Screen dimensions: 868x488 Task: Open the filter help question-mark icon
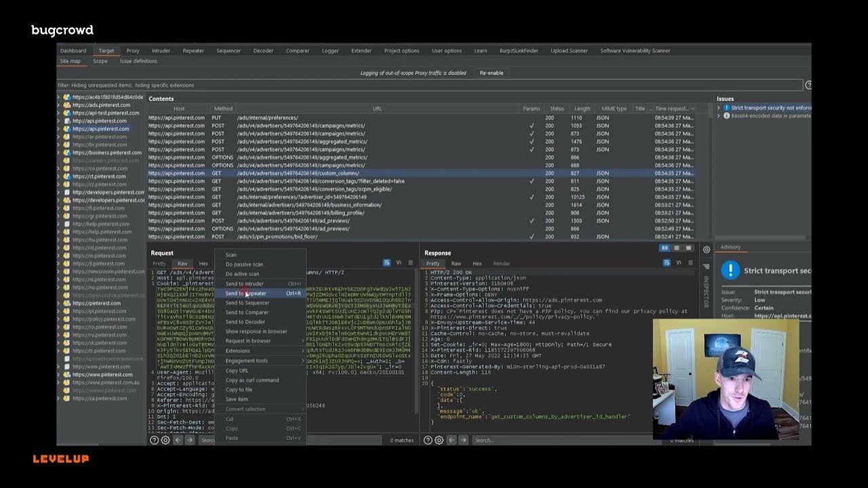[x=808, y=85]
